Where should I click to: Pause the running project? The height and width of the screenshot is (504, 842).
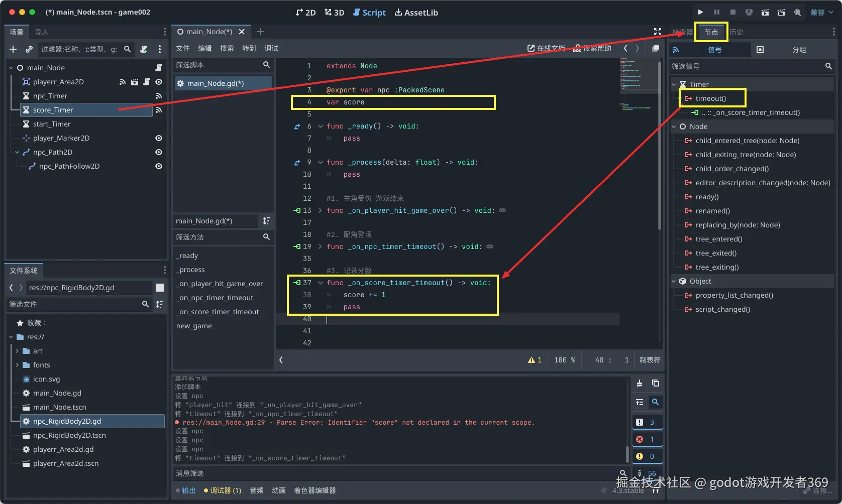tap(717, 12)
